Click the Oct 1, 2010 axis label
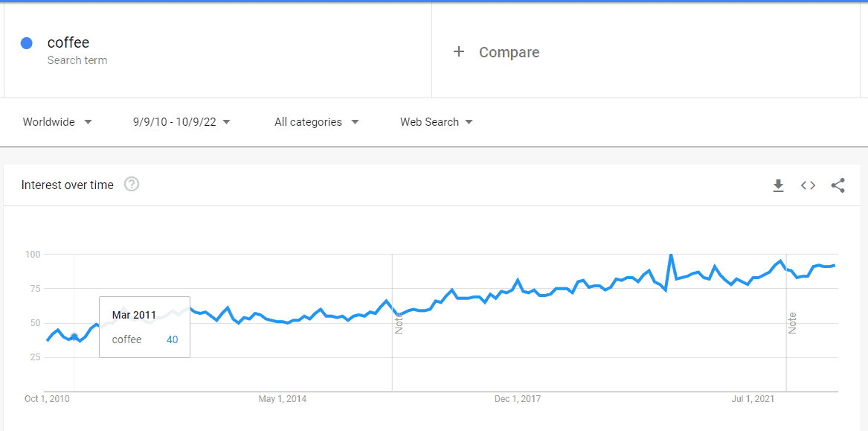 pyautogui.click(x=47, y=399)
